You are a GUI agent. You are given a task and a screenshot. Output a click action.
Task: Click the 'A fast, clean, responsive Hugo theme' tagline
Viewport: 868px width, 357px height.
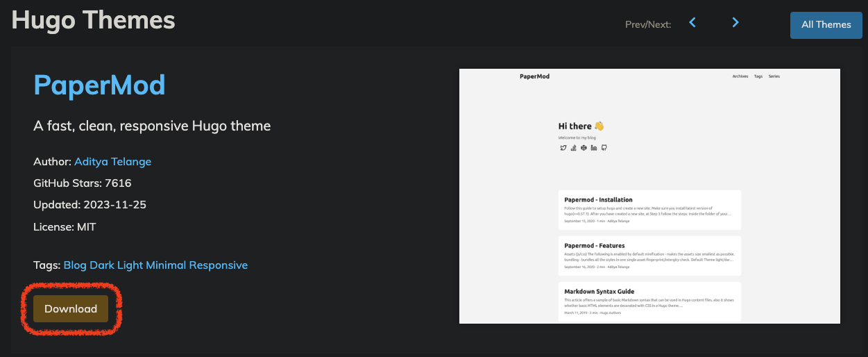pyautogui.click(x=152, y=126)
